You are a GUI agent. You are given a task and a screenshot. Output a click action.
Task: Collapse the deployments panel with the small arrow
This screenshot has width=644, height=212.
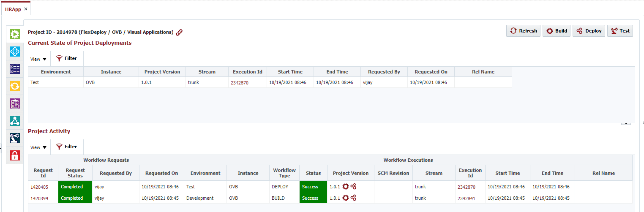[626, 123]
